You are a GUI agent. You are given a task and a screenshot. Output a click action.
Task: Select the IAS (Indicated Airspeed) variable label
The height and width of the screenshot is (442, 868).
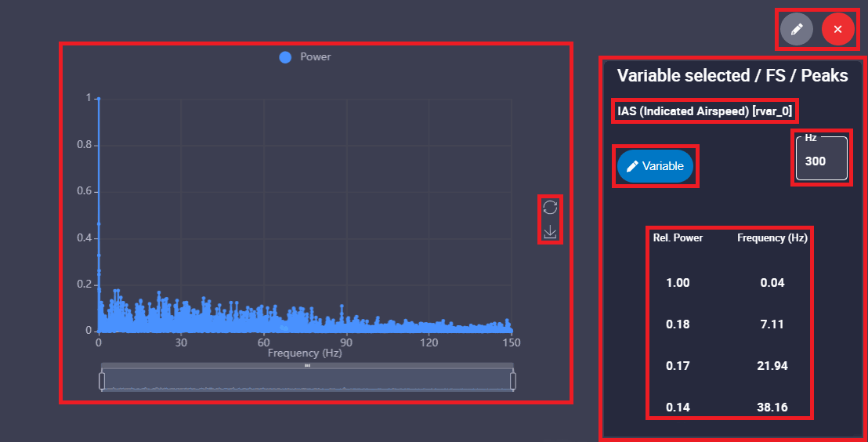click(706, 111)
